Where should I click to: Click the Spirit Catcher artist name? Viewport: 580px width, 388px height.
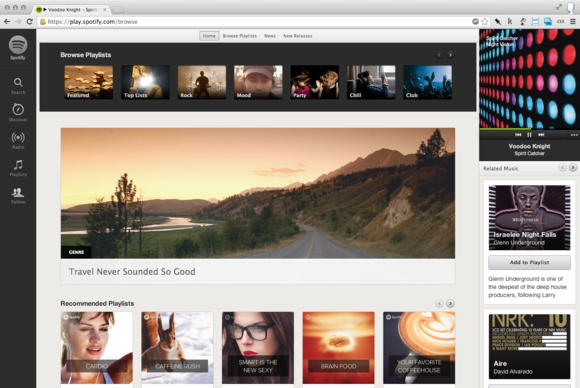coord(529,153)
